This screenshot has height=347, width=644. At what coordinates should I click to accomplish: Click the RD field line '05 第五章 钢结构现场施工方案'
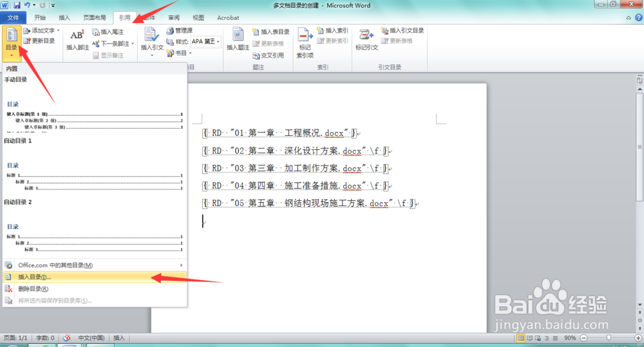(308, 203)
